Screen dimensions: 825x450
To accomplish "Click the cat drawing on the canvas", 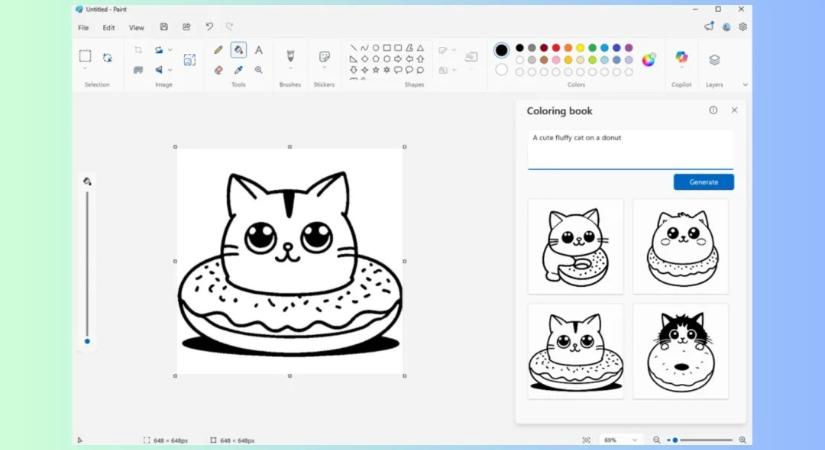I will click(x=289, y=262).
